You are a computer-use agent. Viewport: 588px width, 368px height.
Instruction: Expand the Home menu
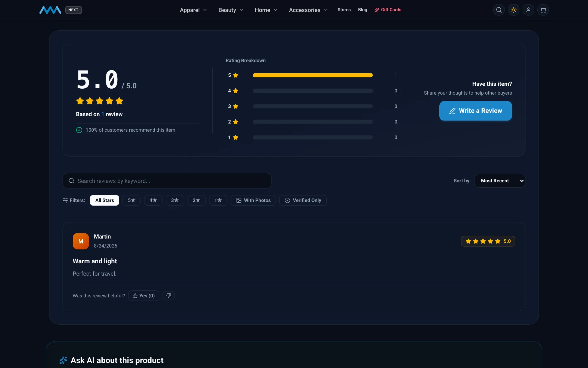pos(266,10)
